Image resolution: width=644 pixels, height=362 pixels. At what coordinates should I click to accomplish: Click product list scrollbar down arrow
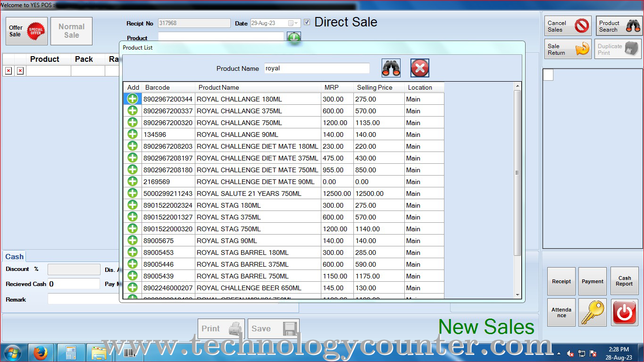(x=518, y=295)
